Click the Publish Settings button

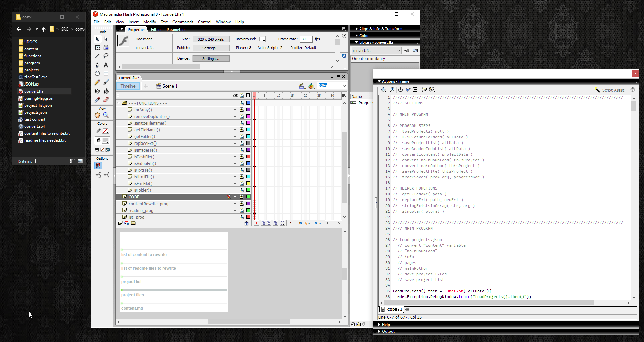[211, 48]
